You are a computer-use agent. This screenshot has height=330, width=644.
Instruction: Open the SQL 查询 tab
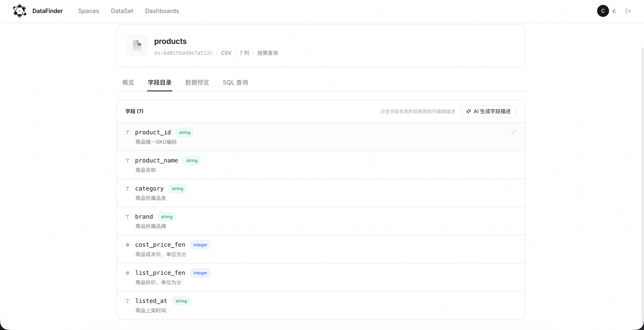point(235,82)
